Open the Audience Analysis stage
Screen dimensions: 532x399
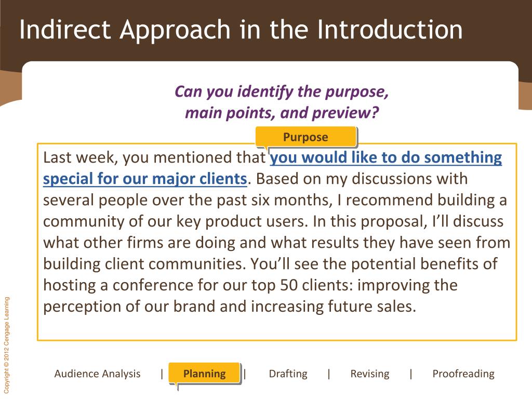[x=97, y=374]
